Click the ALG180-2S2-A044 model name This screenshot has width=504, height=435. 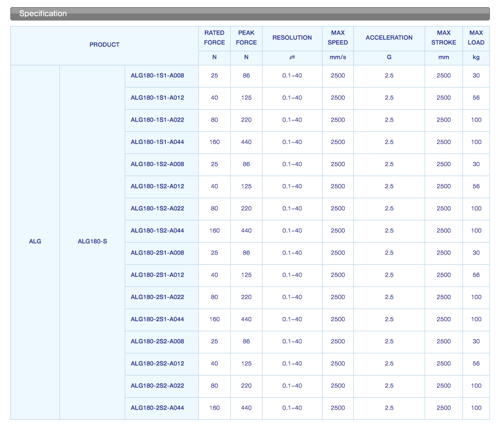click(157, 408)
